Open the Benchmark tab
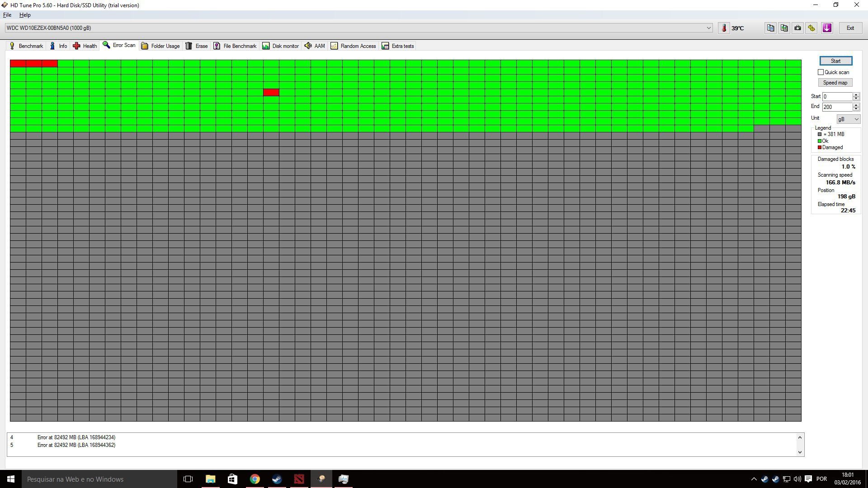The image size is (868, 488). 26,46
